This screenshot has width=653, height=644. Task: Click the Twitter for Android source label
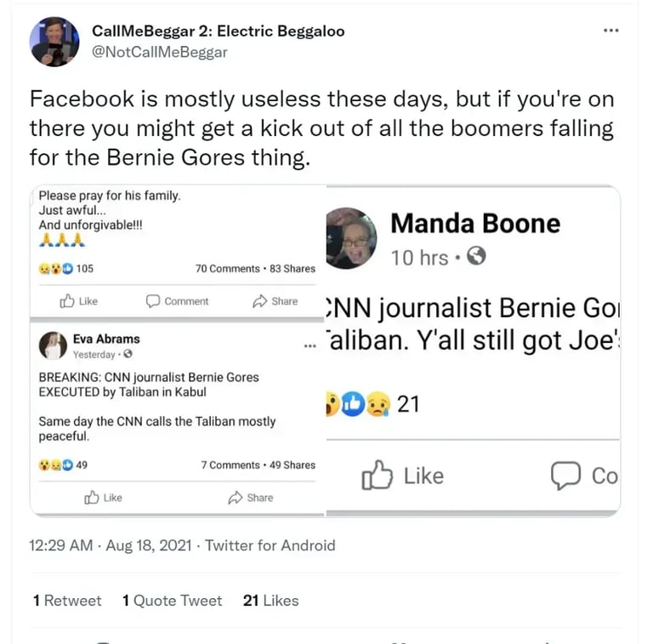(270, 545)
